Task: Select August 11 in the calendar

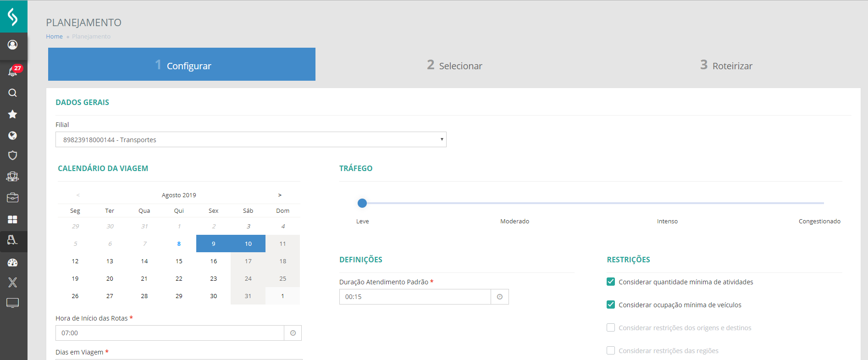Action: (x=283, y=244)
